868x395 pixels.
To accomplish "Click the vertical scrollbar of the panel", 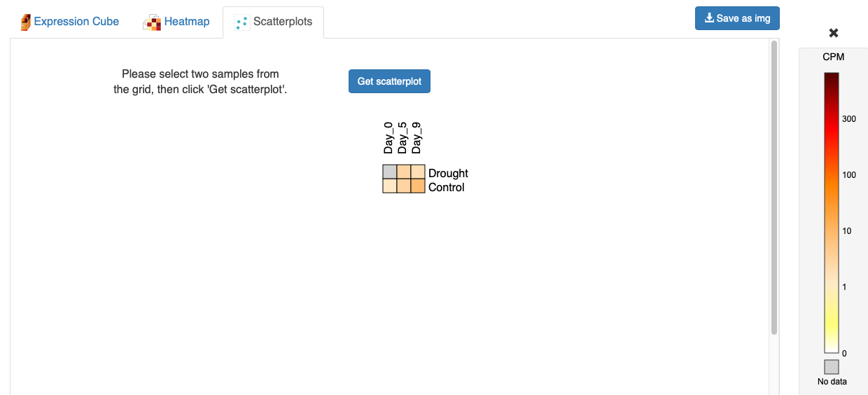I will [774, 188].
